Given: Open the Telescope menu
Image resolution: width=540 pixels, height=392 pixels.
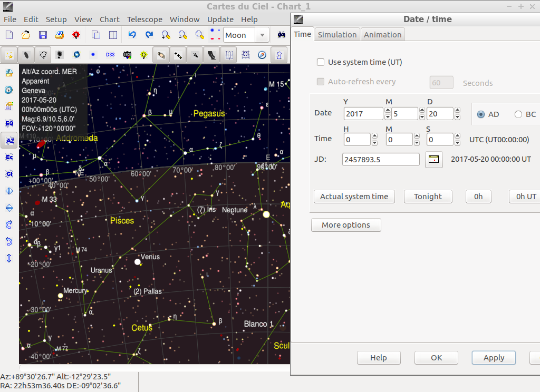Looking at the screenshot, I should [144, 19].
